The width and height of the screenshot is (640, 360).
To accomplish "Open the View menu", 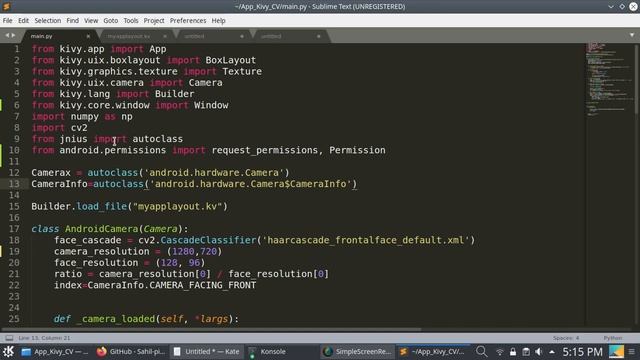I will [x=91, y=20].
